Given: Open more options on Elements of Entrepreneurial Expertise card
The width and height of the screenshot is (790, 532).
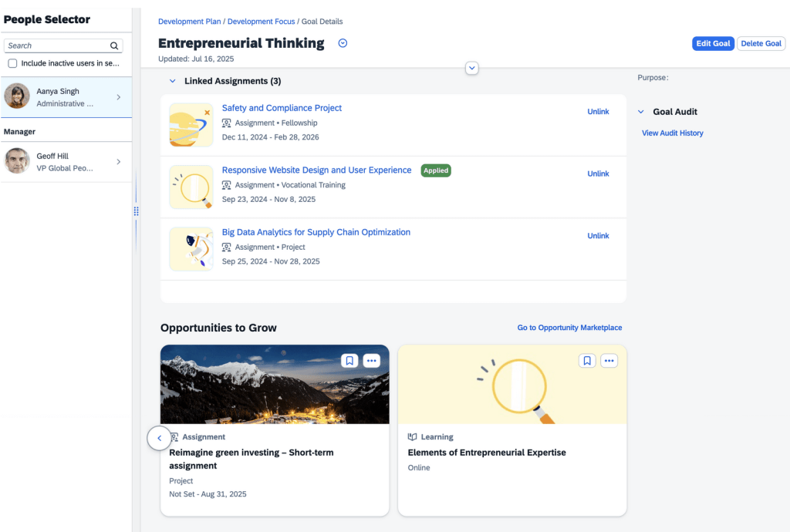Looking at the screenshot, I should (609, 360).
